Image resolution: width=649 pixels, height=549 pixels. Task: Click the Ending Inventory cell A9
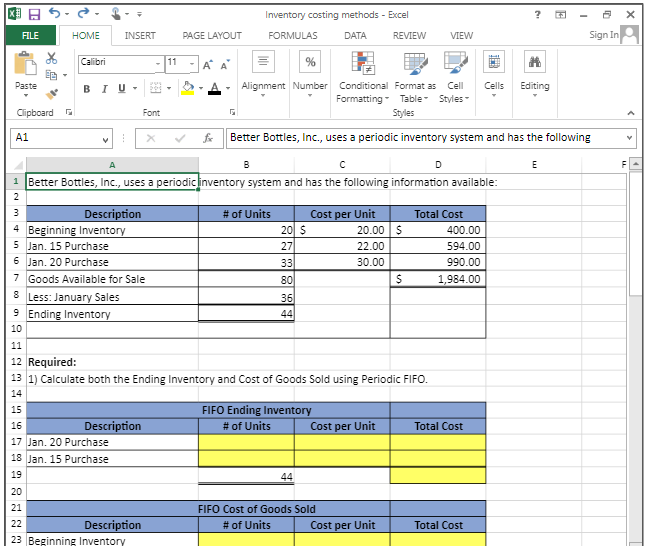(x=112, y=314)
